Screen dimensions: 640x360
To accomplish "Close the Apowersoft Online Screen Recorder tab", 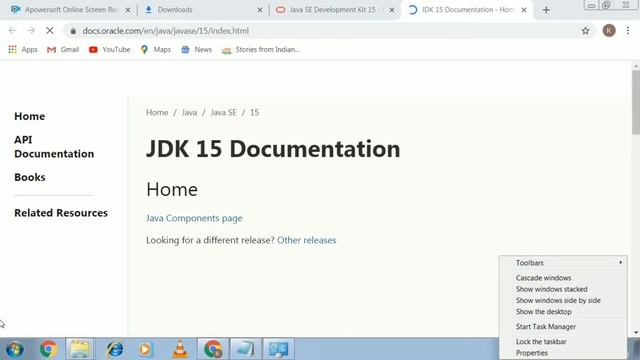I will pyautogui.click(x=127, y=10).
